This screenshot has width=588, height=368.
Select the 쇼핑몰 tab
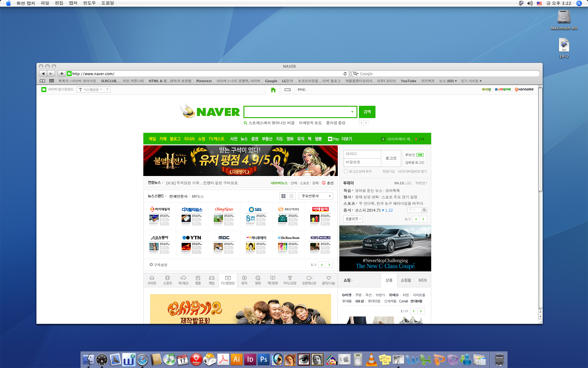click(406, 280)
